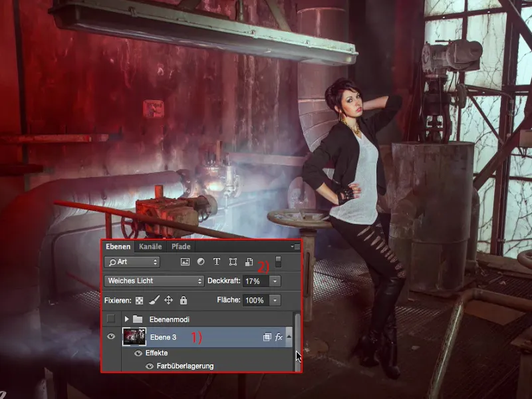The image size is (532, 399).
Task: Click the Deckkraft label
Action: (x=223, y=281)
